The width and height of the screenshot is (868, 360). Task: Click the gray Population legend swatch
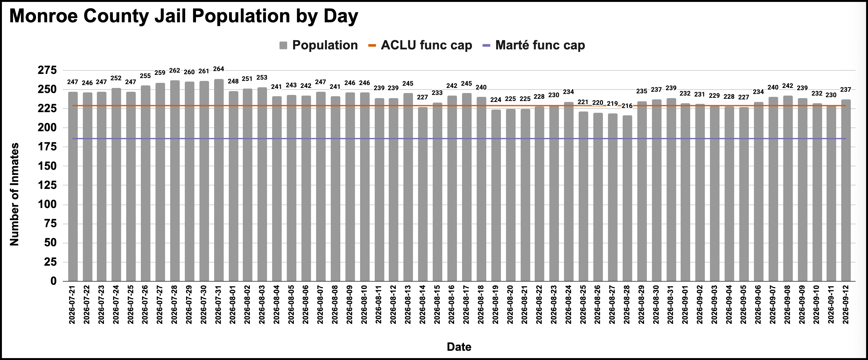pyautogui.click(x=283, y=46)
